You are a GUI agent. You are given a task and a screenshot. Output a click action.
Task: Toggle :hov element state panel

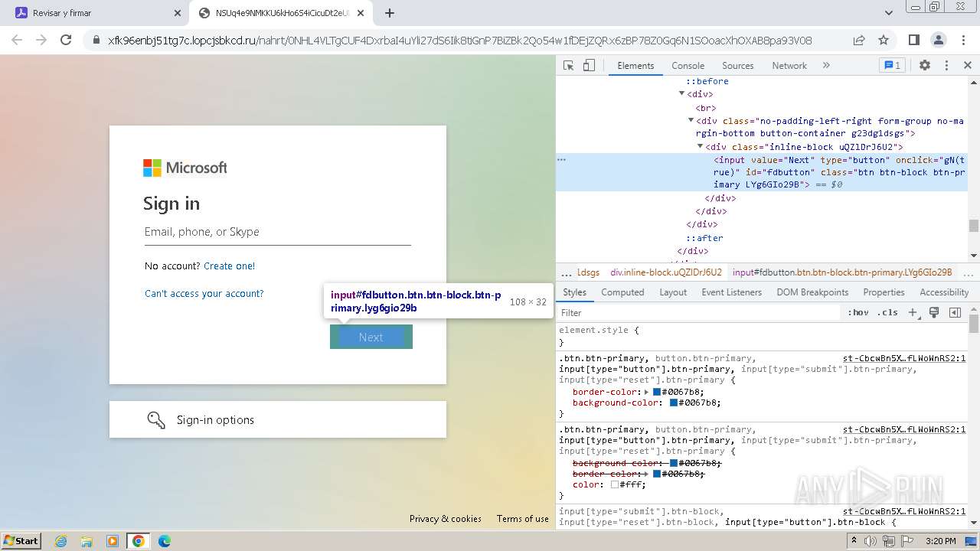point(858,312)
